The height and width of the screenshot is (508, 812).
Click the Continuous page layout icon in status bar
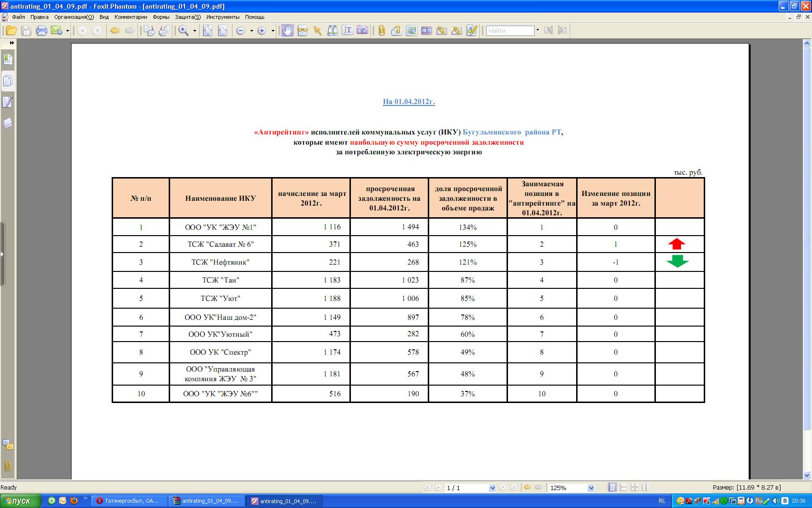[x=623, y=488]
